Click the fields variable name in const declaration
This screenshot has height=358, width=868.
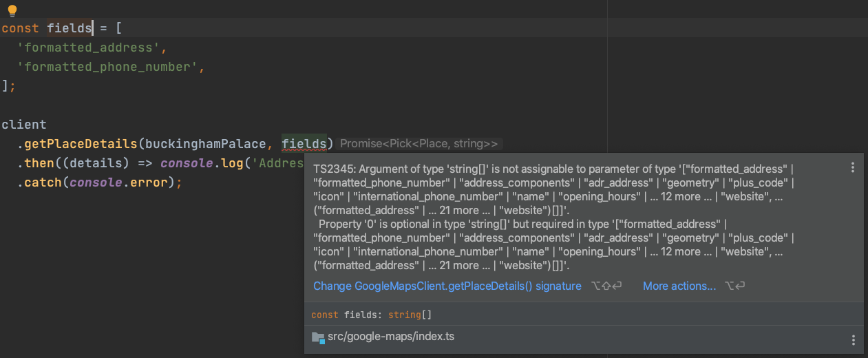click(70, 28)
